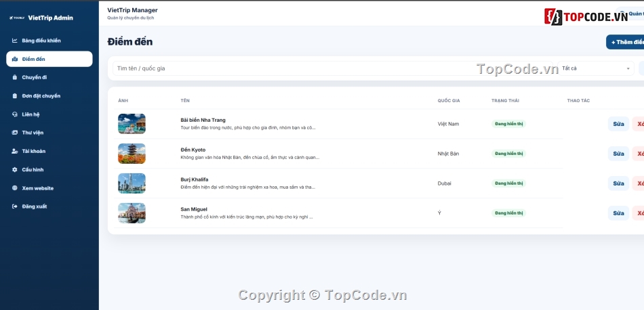Open the Đền Kyoto pagoda thumbnail
This screenshot has width=644, height=310.
point(132,154)
